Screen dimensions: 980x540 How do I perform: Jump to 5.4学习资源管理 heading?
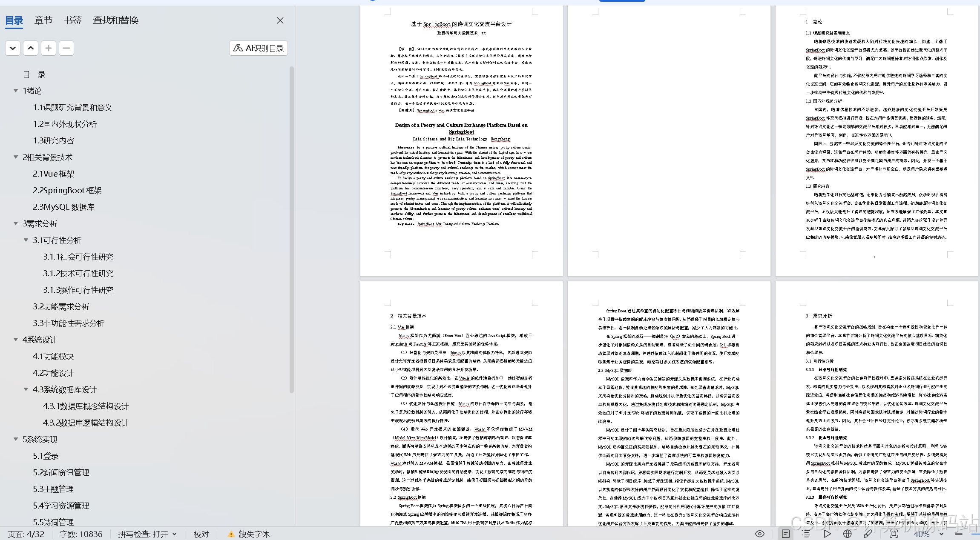[61, 506]
